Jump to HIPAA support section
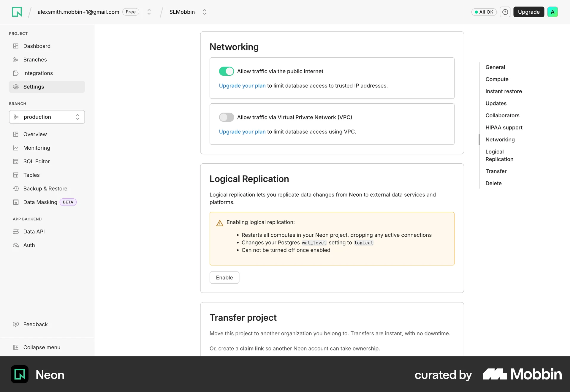 (504, 128)
